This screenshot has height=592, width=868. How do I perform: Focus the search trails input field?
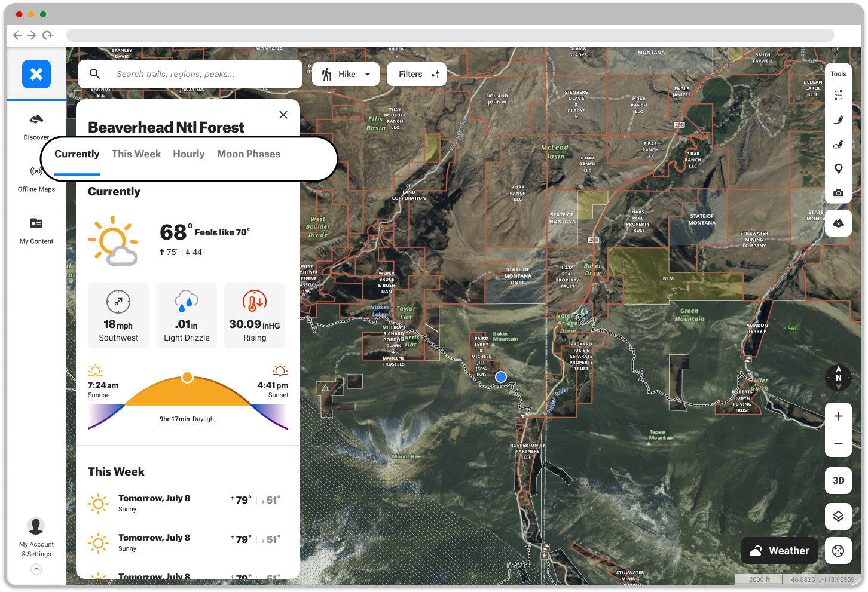point(205,74)
